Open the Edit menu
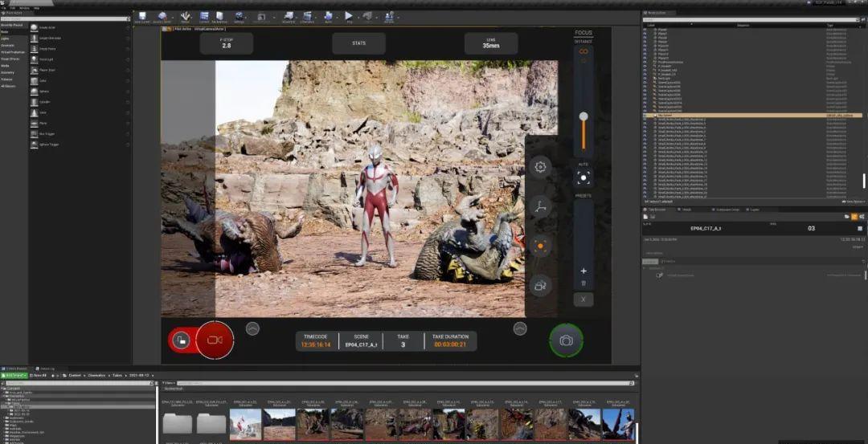Screen dimensions: 868x444 pyautogui.click(x=12, y=8)
